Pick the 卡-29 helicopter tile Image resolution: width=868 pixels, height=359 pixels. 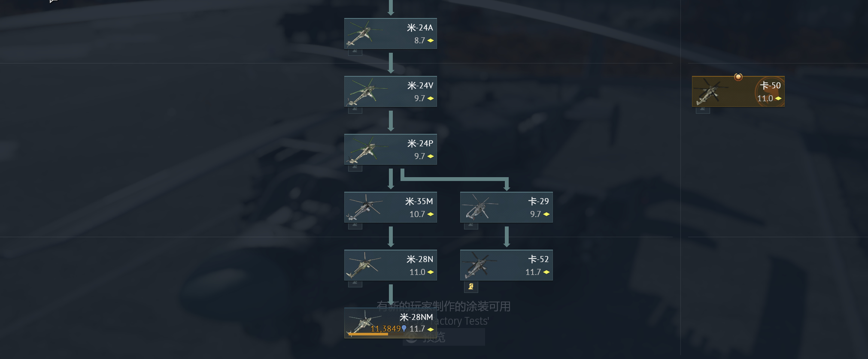pyautogui.click(x=507, y=207)
